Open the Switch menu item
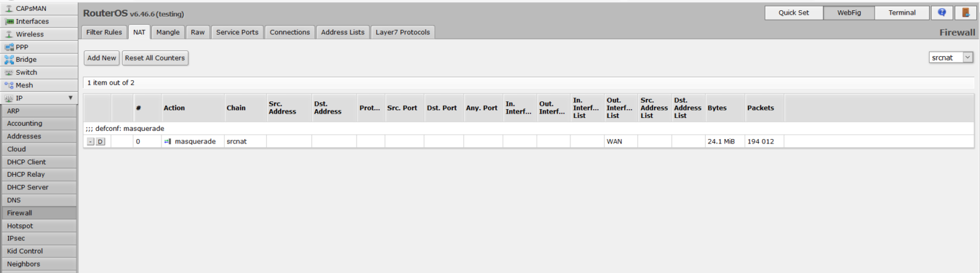The width and height of the screenshot is (980, 273). pyautogui.click(x=26, y=72)
